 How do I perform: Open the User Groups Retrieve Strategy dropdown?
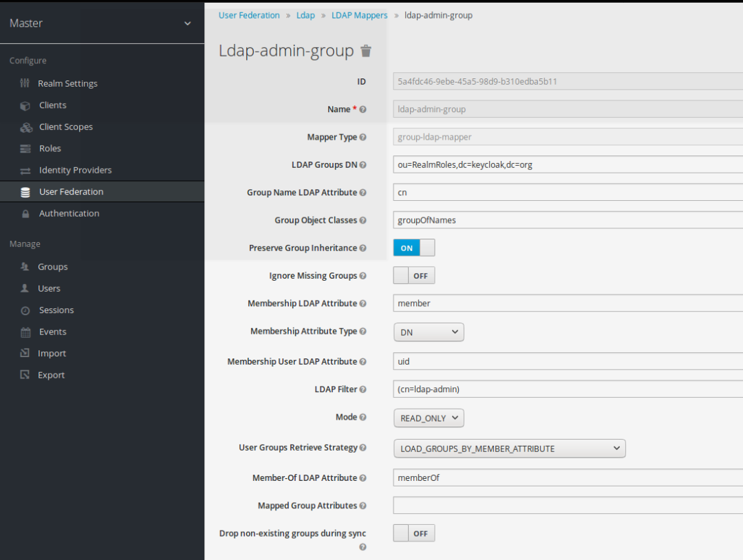509,448
